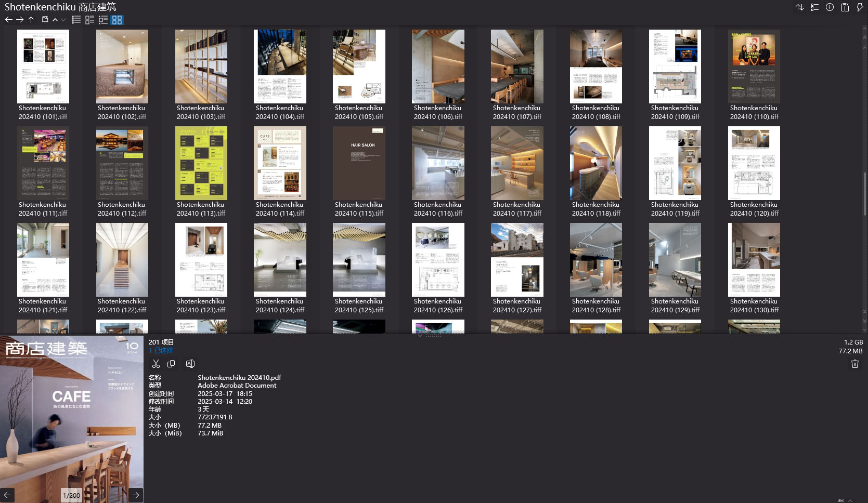Screen dimensions: 868x503
Task: Open the sort order icon in top right
Action: point(799,7)
